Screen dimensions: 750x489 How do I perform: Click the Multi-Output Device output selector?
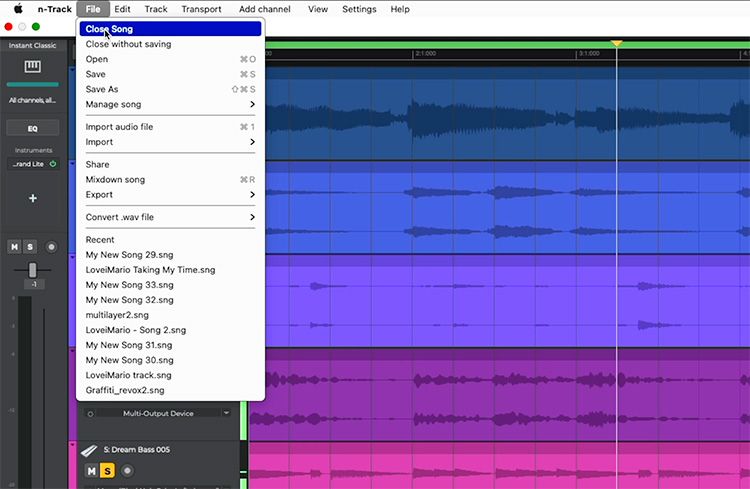click(158, 413)
